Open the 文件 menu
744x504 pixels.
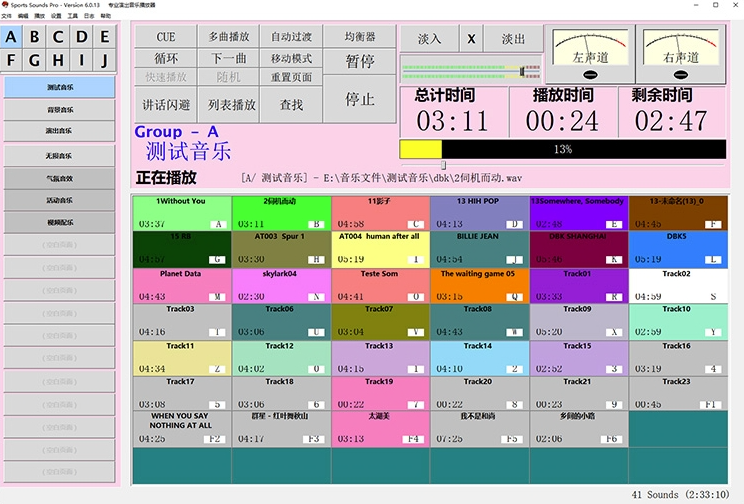coord(6,16)
